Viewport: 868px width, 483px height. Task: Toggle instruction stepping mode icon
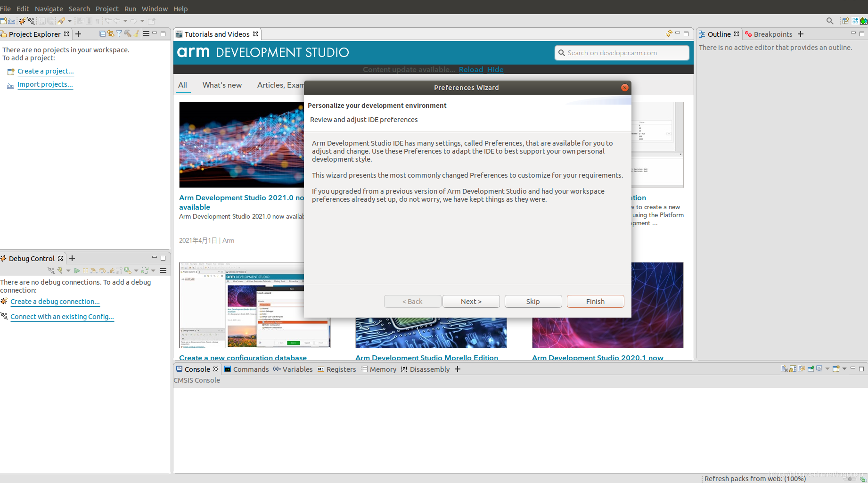(119, 270)
